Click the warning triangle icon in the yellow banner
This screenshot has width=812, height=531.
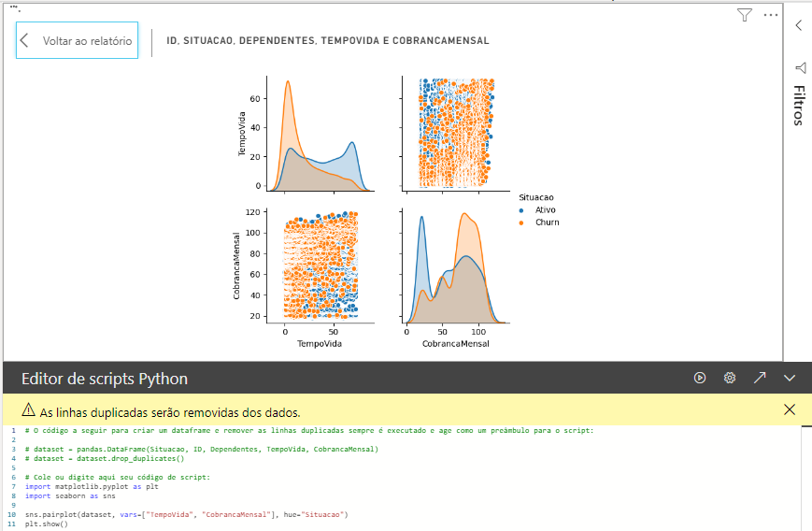coord(29,410)
